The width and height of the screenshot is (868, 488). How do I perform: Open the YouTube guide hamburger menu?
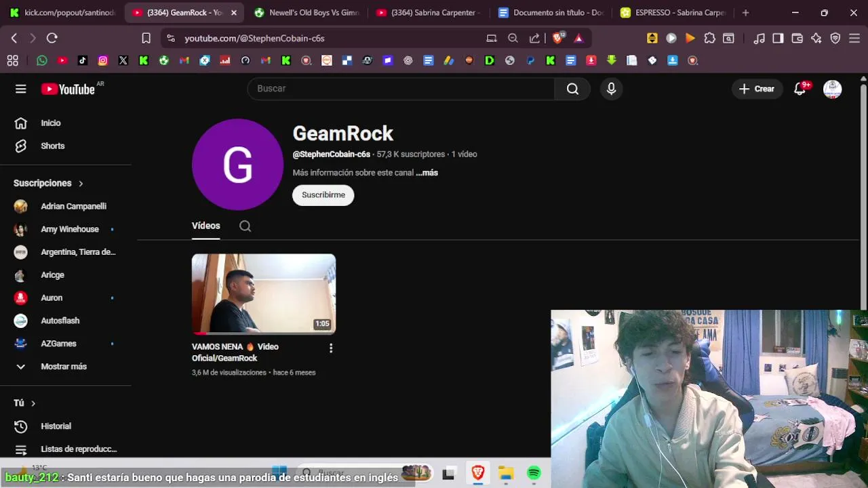21,89
